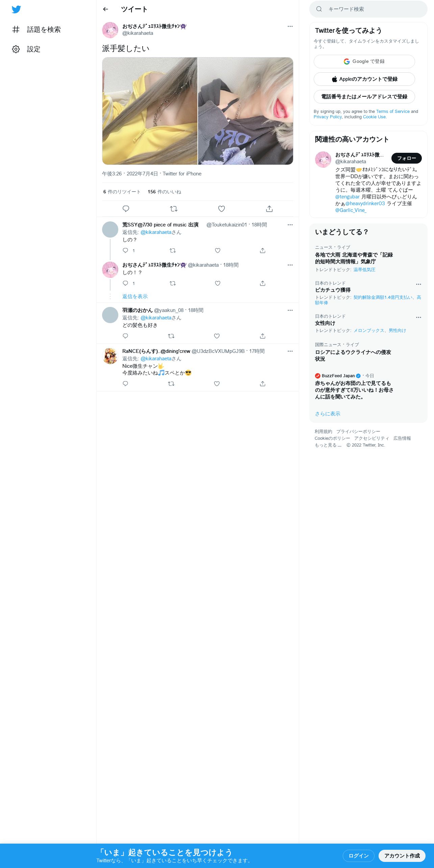Focus the キーワード検索 search field

tap(368, 9)
